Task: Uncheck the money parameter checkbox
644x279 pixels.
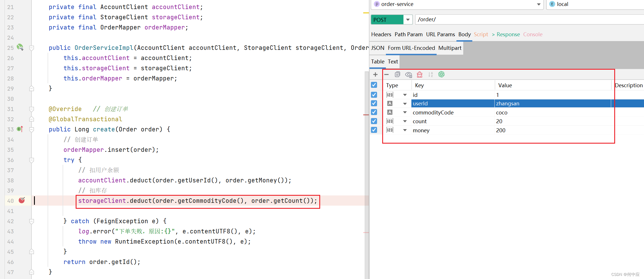Action: click(374, 130)
